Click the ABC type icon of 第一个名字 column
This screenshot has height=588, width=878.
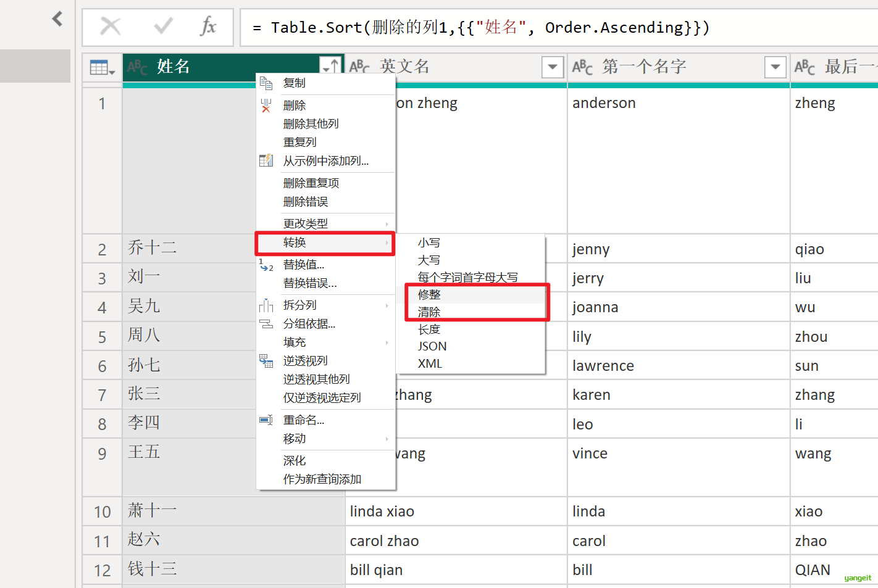(582, 67)
